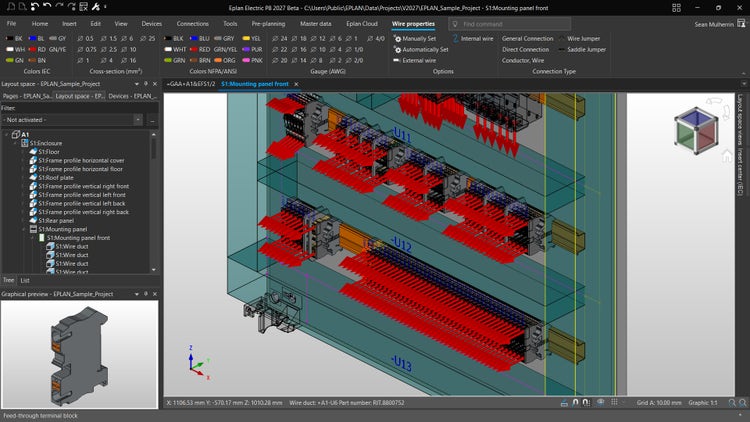Choose AWG gauge 24

(x=280, y=38)
